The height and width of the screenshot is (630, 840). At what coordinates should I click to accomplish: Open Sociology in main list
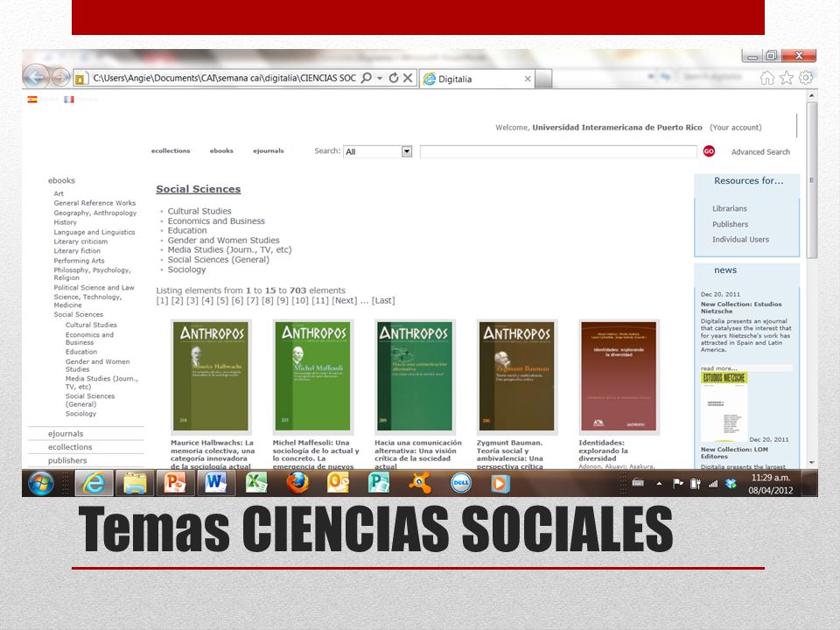pyautogui.click(x=186, y=269)
